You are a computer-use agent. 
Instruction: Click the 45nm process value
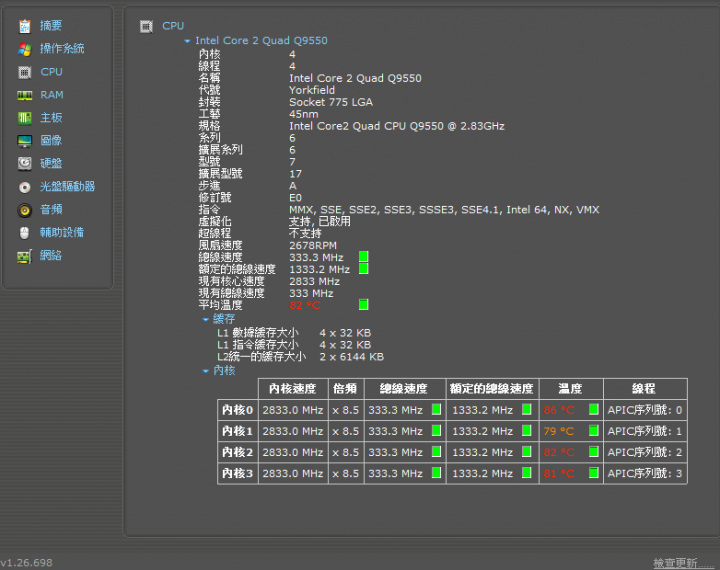pos(304,114)
